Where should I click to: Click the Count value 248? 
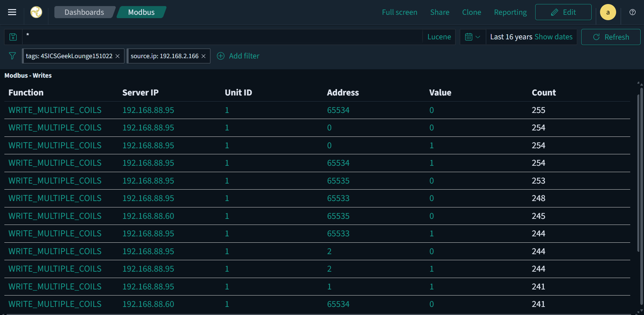538,198
